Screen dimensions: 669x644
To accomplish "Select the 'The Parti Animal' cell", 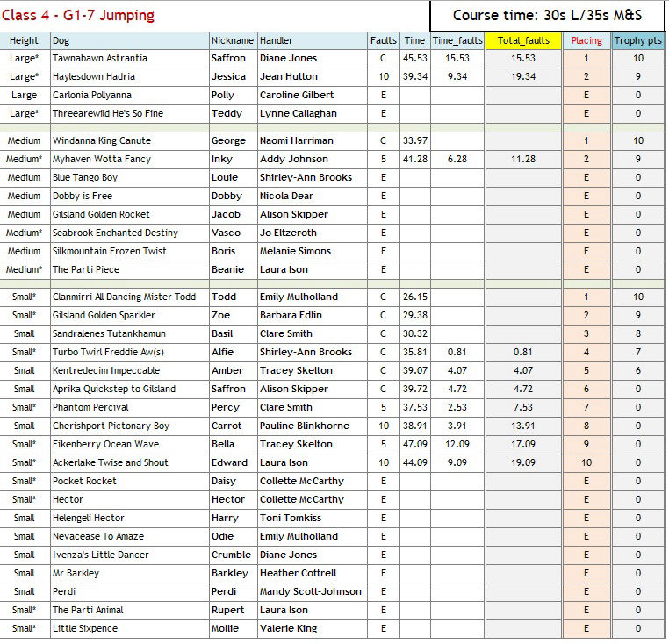I will pyautogui.click(x=130, y=610).
